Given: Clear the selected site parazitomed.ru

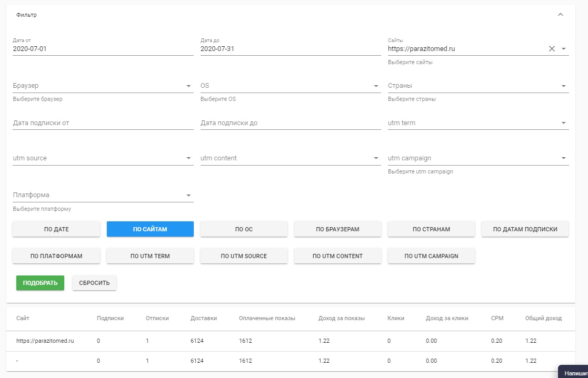Looking at the screenshot, I should [x=552, y=49].
